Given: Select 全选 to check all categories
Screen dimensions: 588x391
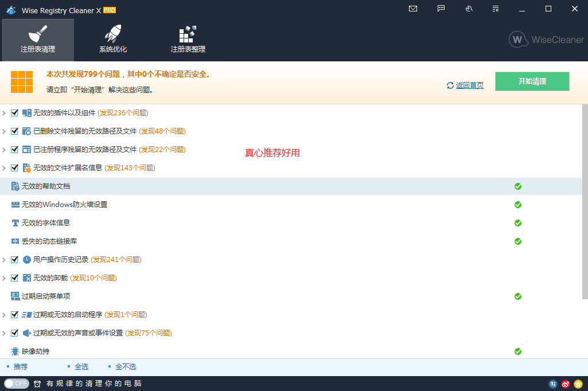Looking at the screenshot, I should tap(81, 366).
